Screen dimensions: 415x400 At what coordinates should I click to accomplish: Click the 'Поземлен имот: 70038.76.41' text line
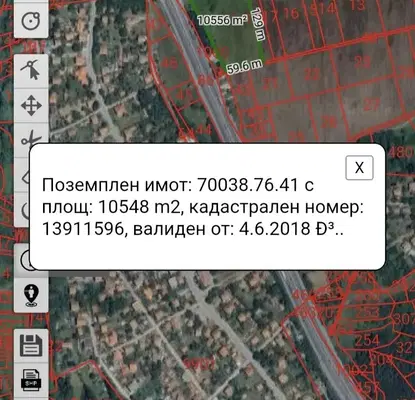[x=170, y=185]
